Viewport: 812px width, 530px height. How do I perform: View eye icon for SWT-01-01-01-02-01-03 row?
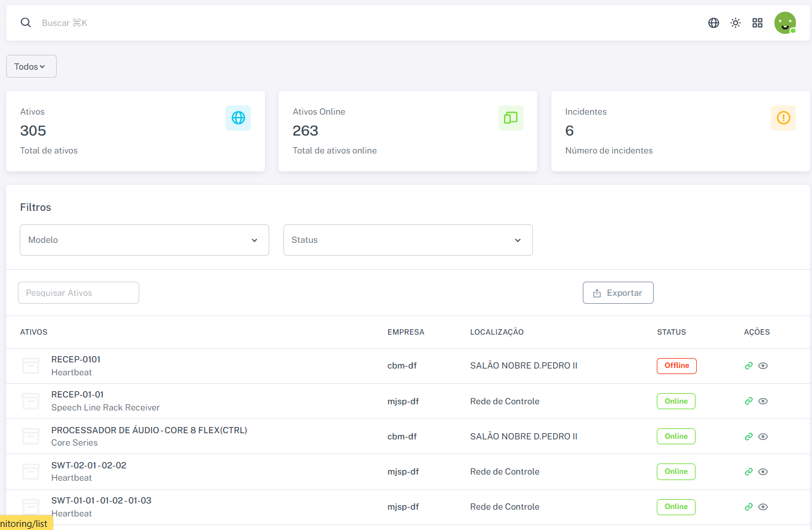pyautogui.click(x=763, y=507)
